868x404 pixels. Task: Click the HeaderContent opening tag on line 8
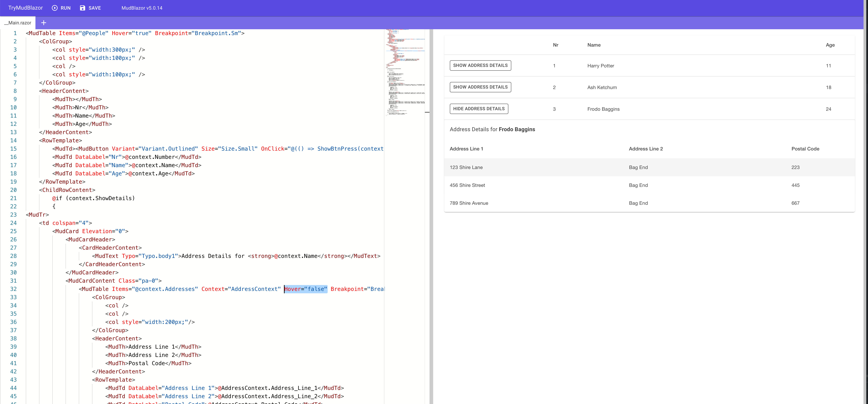point(64,91)
